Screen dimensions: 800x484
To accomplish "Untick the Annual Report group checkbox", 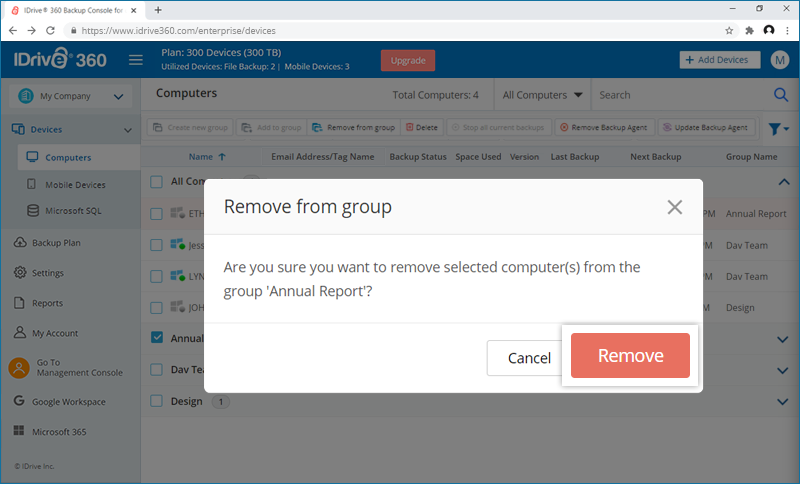I will pos(157,337).
